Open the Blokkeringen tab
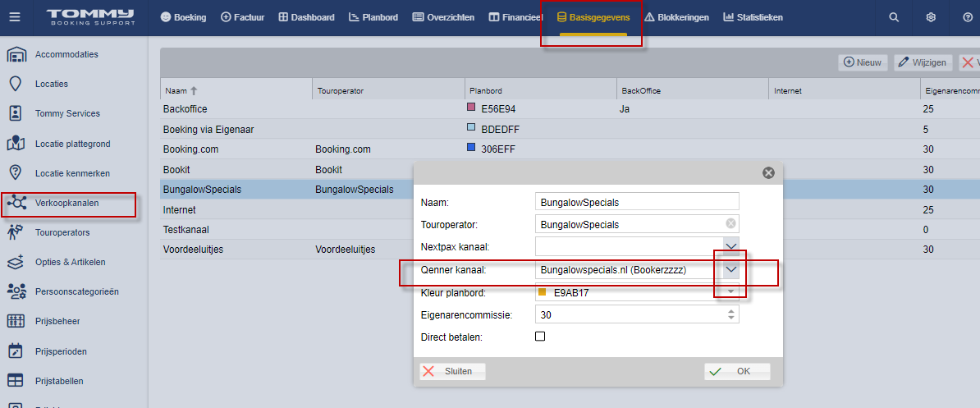The image size is (980, 408). (x=676, y=17)
